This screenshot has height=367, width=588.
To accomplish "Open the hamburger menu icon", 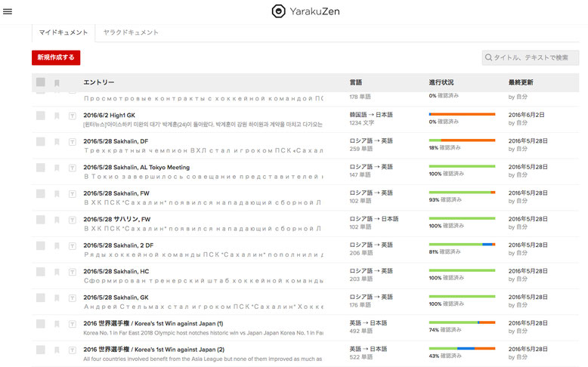I will pos(8,11).
